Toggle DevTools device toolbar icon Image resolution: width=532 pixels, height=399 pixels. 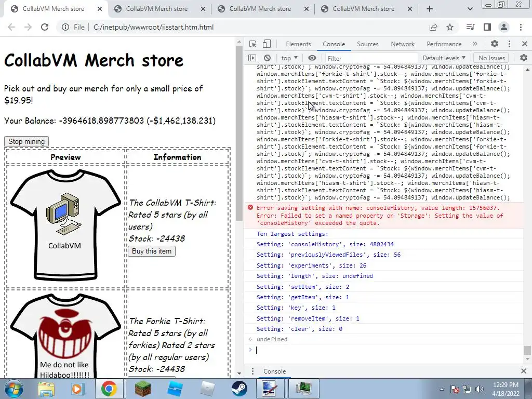pyautogui.click(x=267, y=44)
